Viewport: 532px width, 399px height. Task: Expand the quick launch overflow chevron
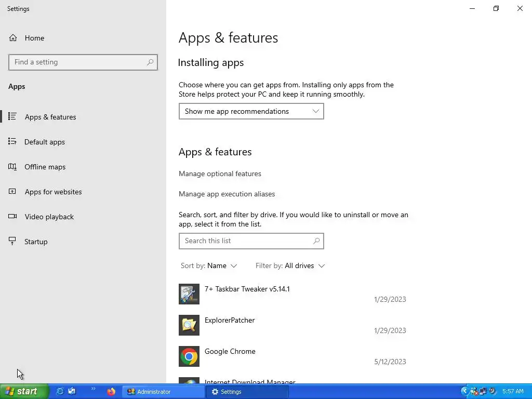point(94,389)
